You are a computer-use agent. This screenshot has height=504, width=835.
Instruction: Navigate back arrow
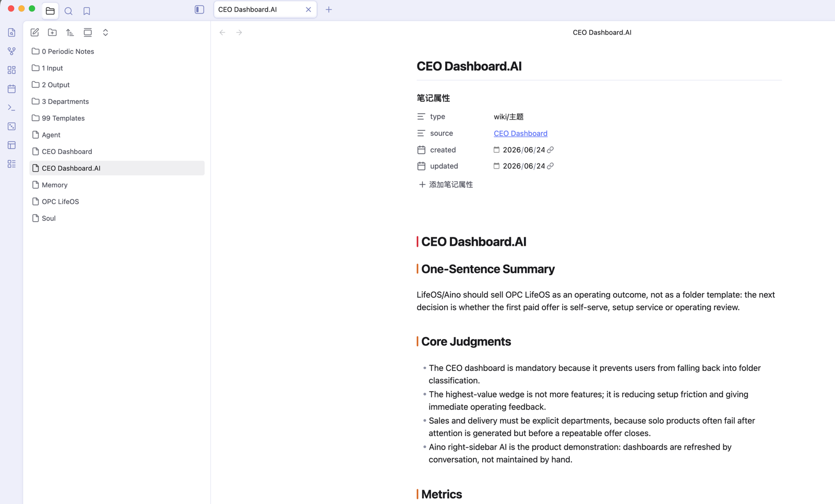(222, 32)
